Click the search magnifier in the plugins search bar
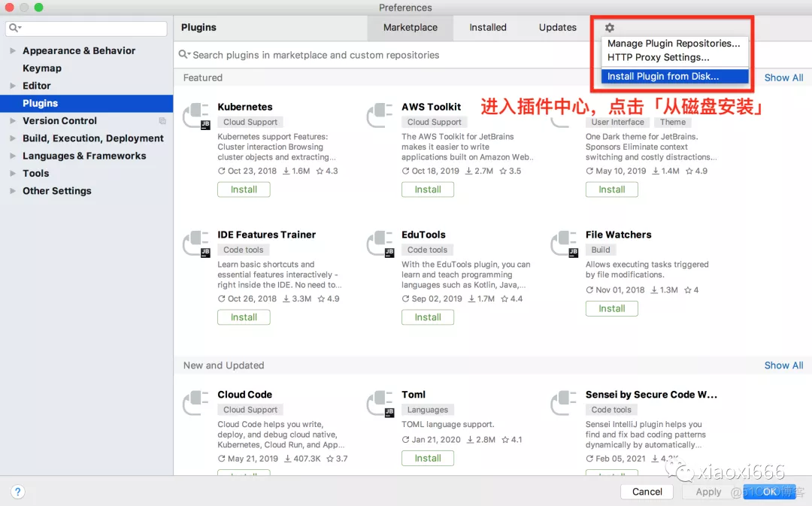 183,54
